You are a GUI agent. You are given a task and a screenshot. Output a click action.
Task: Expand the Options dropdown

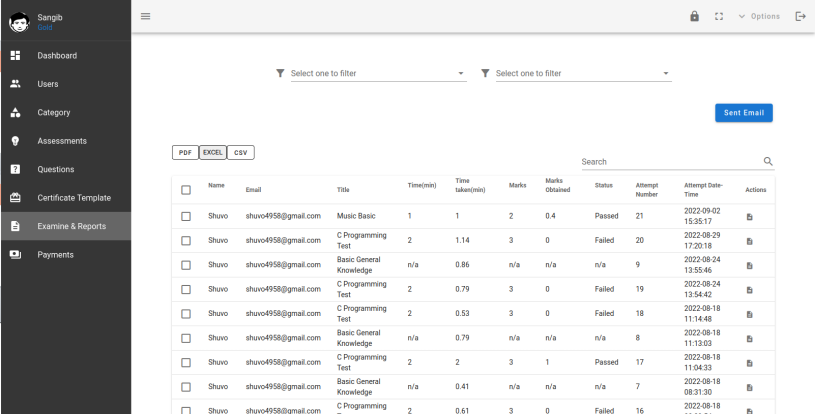pos(758,16)
